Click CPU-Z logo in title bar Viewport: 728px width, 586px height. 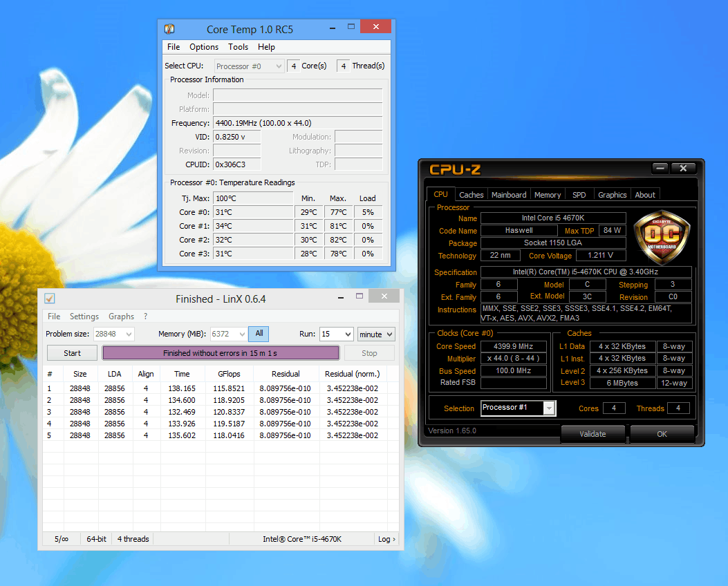pyautogui.click(x=454, y=169)
